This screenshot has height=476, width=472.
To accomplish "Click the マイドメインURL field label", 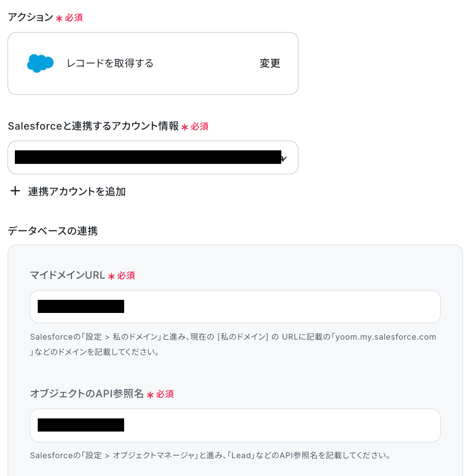I will click(67, 275).
